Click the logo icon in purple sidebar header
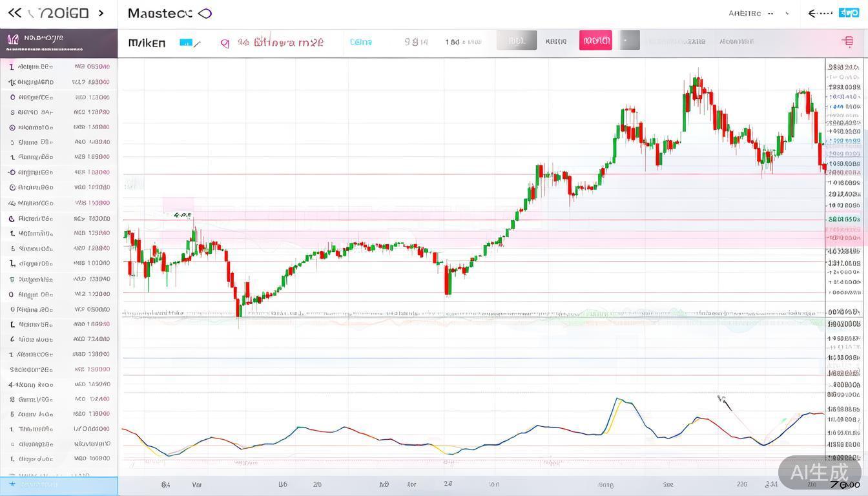 (x=13, y=41)
